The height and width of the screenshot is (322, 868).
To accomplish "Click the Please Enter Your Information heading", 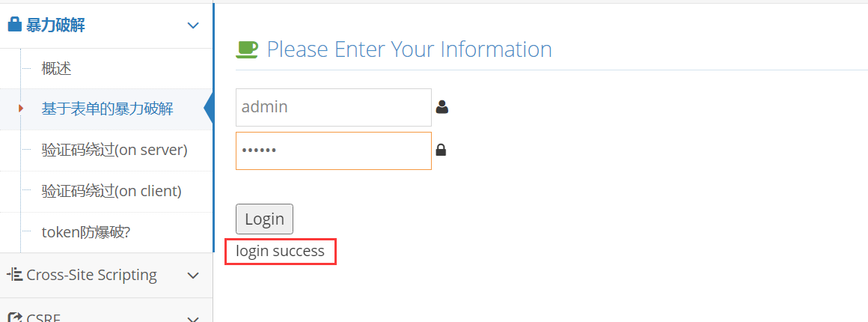I will tap(409, 49).
